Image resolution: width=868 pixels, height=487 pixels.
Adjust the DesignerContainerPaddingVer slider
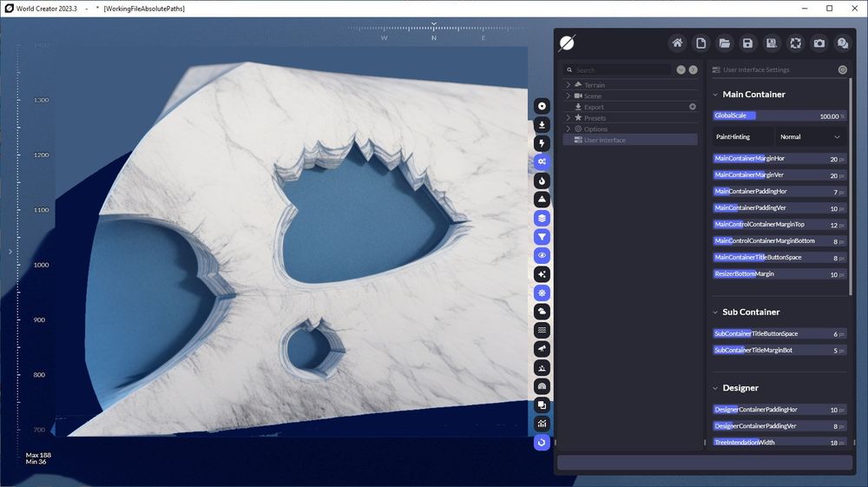coord(779,426)
